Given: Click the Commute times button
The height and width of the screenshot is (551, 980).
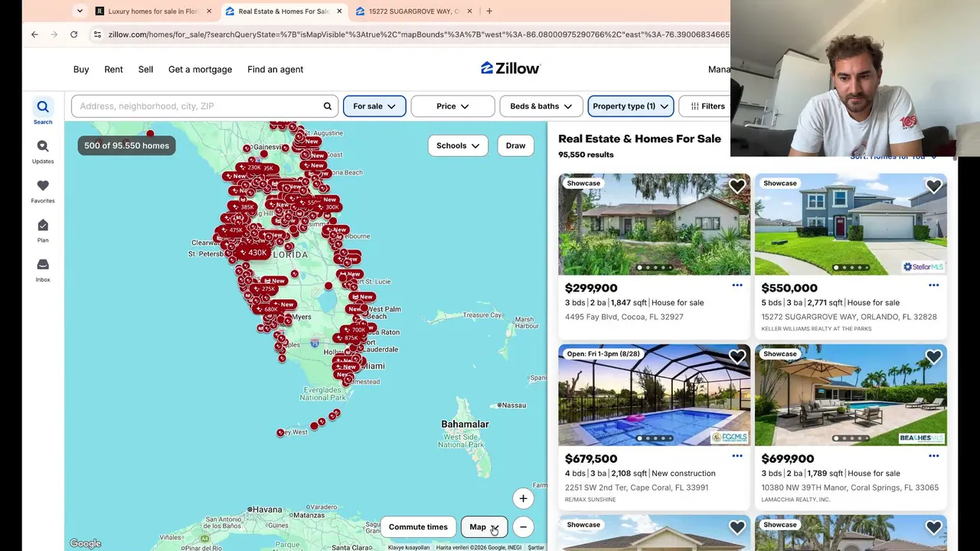Looking at the screenshot, I should tap(418, 527).
